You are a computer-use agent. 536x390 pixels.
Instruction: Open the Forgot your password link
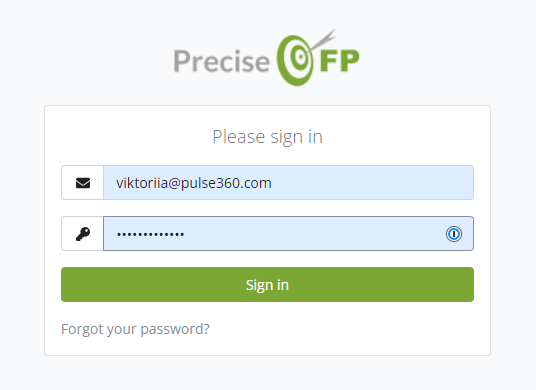coord(135,329)
